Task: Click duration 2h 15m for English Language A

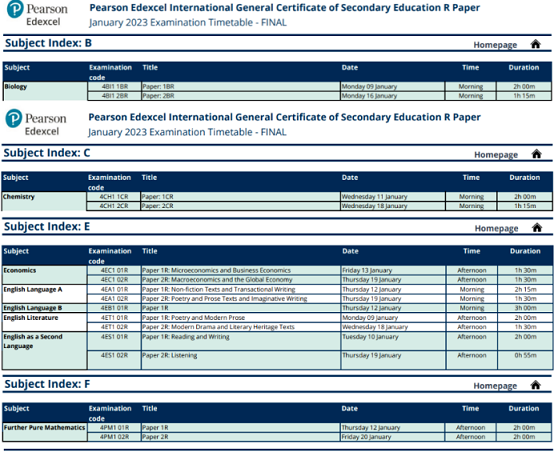Action: pos(525,289)
